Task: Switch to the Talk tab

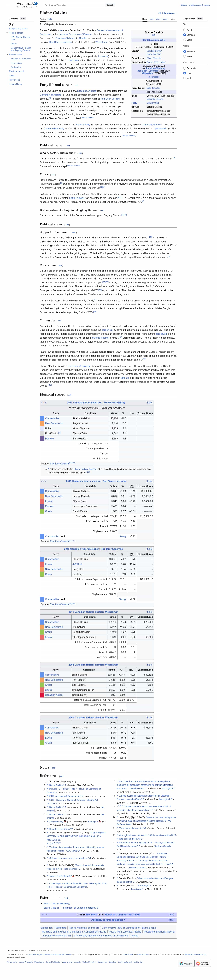Action: point(50,19)
